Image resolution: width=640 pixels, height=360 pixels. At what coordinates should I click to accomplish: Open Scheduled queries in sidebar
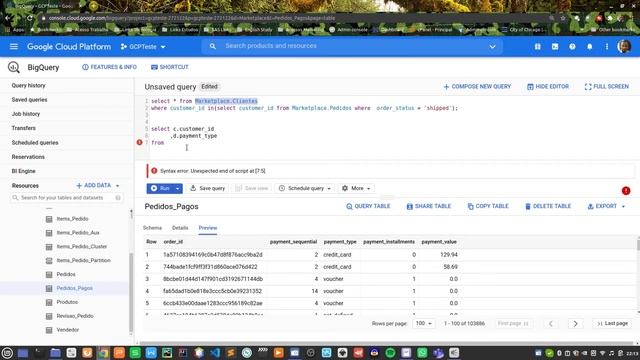pyautogui.click(x=35, y=142)
